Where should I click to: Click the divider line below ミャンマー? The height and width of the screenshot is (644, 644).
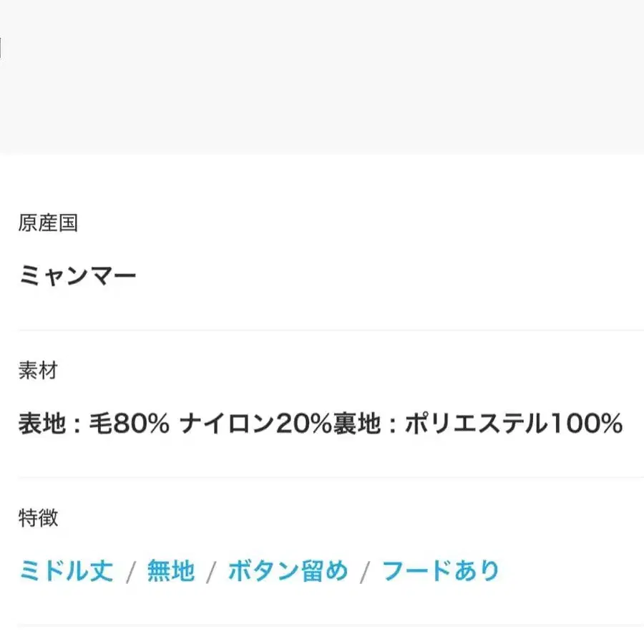pos(322,330)
